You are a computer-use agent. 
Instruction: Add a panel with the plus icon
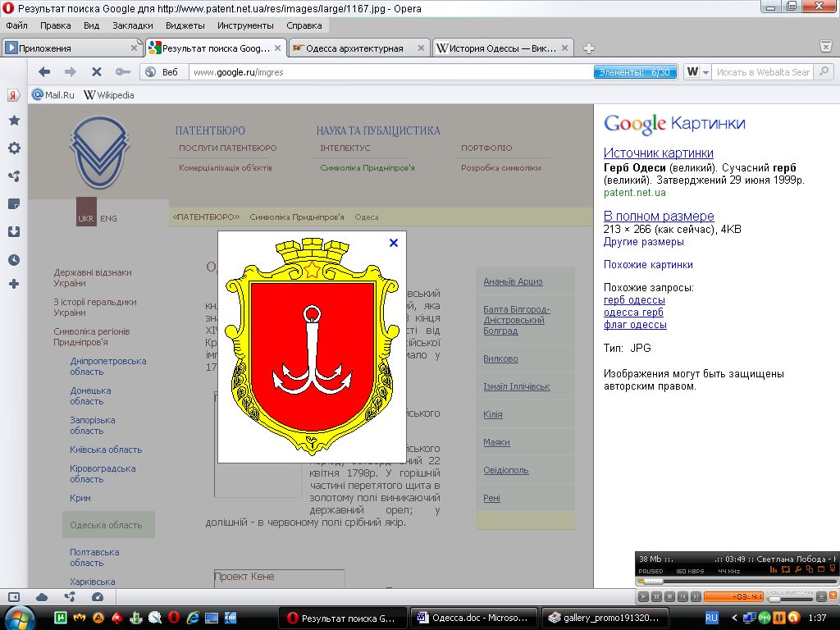(x=14, y=284)
